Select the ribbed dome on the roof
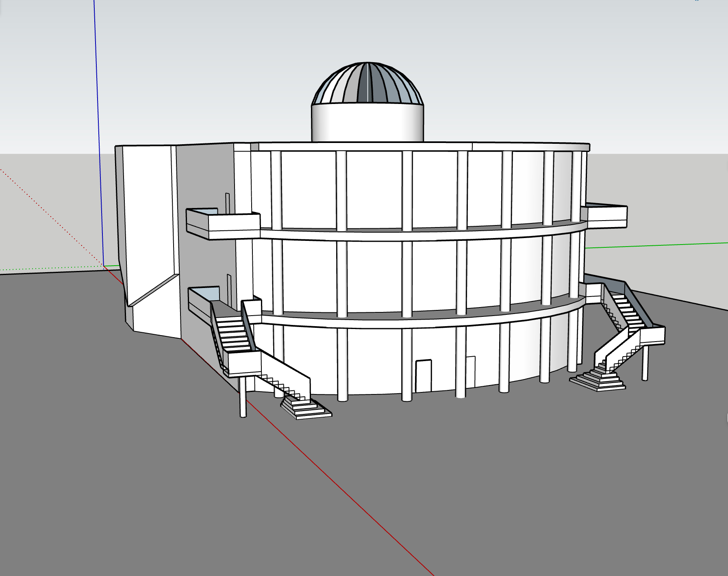 [367, 83]
